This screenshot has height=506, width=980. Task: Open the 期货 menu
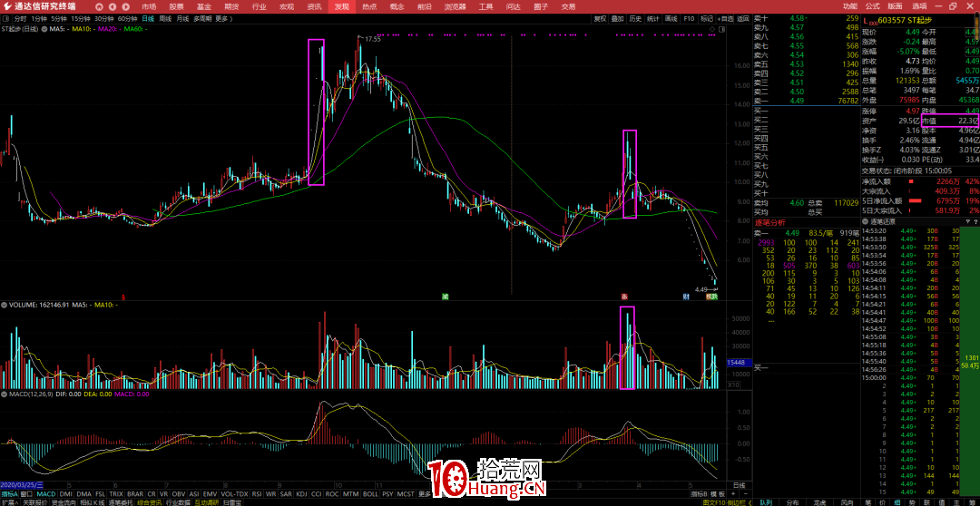tap(231, 7)
